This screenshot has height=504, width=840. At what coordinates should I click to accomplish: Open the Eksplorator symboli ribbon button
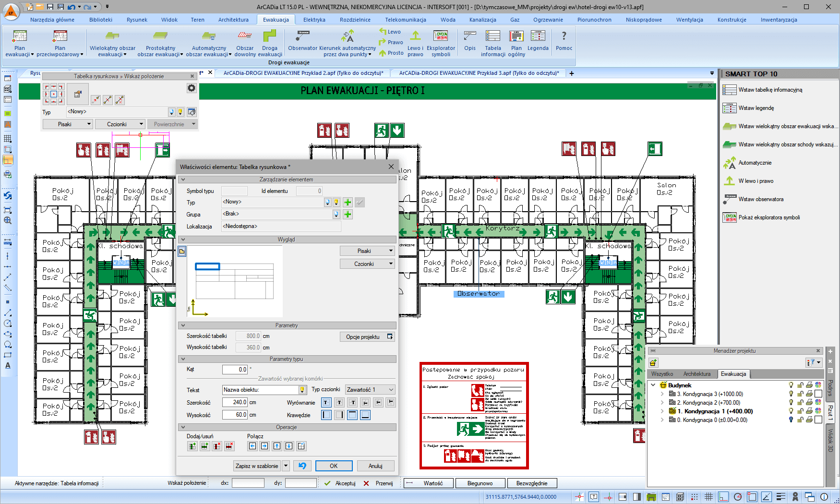(441, 43)
